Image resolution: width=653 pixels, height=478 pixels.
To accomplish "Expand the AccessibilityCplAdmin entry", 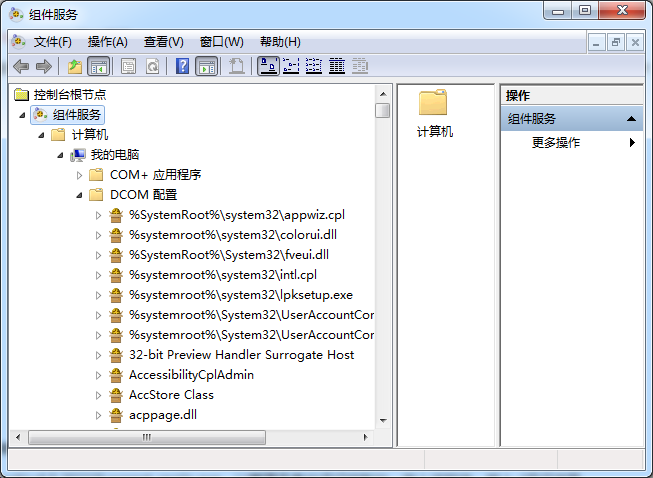I will [x=98, y=375].
